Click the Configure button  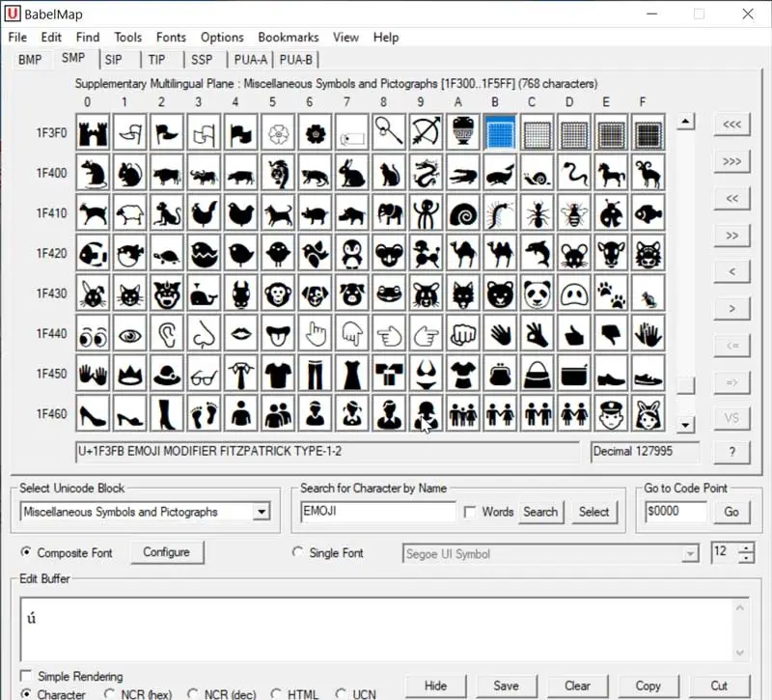click(x=166, y=552)
